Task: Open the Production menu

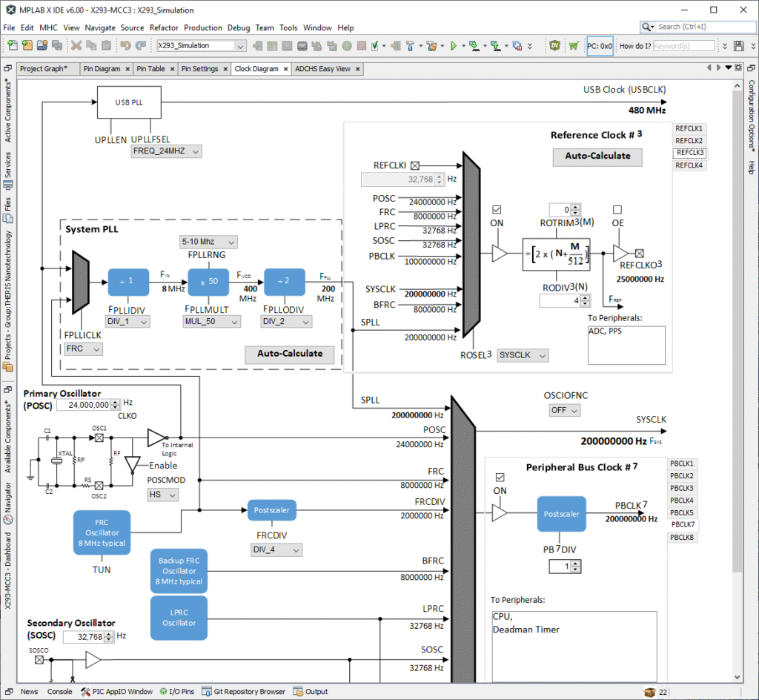Action: click(x=203, y=27)
